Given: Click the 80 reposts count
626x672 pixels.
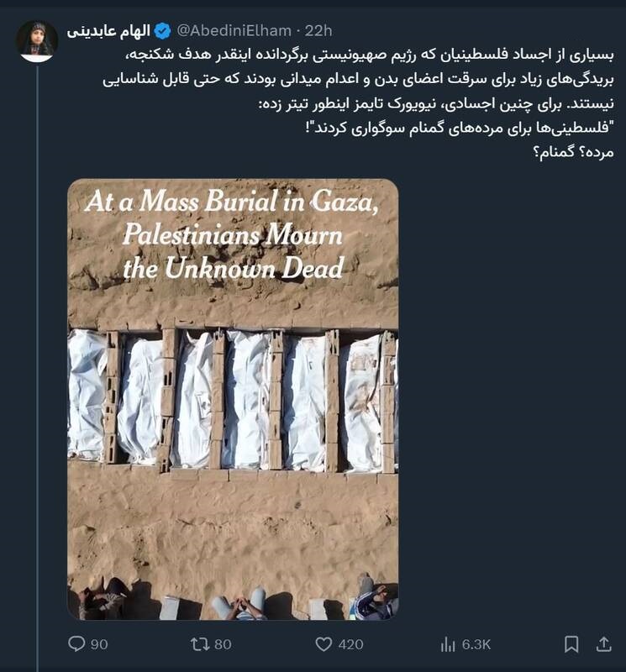Looking at the screenshot, I should coord(222,644).
